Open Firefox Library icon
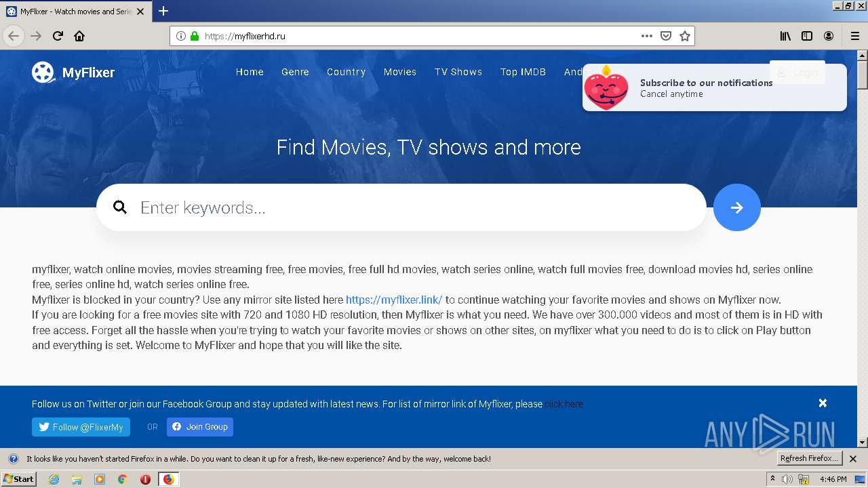Screen dimensions: 868x488 (x=785, y=36)
